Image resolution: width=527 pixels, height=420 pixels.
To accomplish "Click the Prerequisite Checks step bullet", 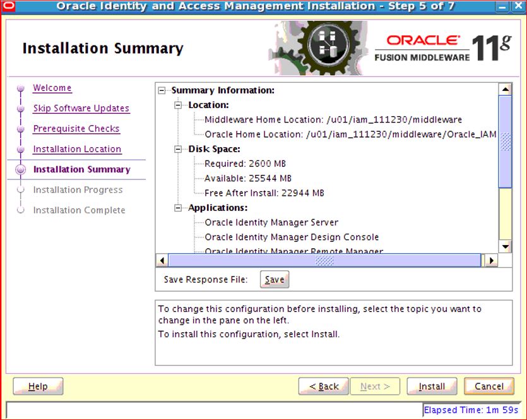I will coord(20,129).
